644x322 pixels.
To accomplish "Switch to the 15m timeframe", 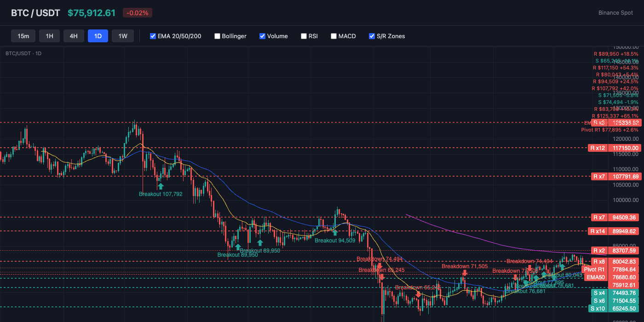I will pyautogui.click(x=23, y=36).
